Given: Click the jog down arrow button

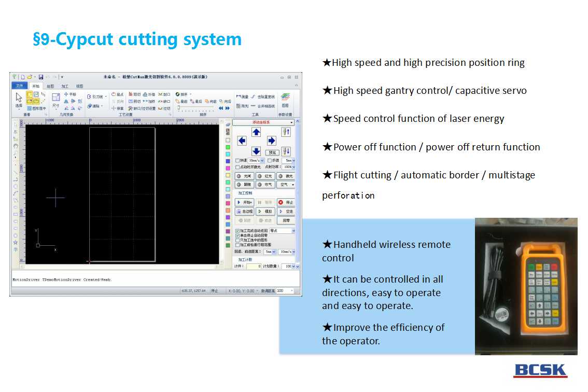Looking at the screenshot, I should 256,151.
